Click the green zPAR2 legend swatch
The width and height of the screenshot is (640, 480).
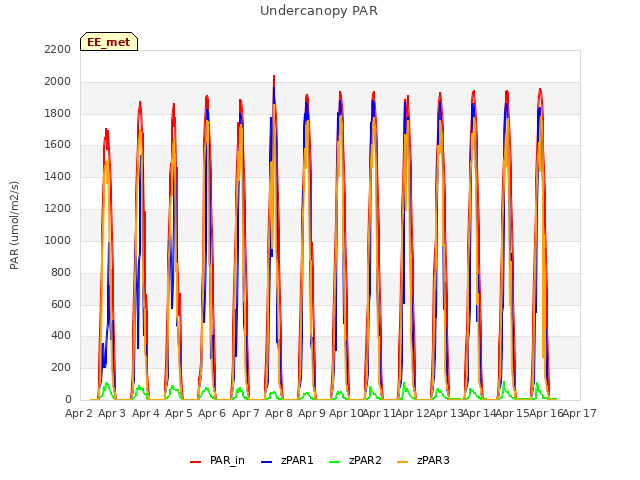point(334,462)
